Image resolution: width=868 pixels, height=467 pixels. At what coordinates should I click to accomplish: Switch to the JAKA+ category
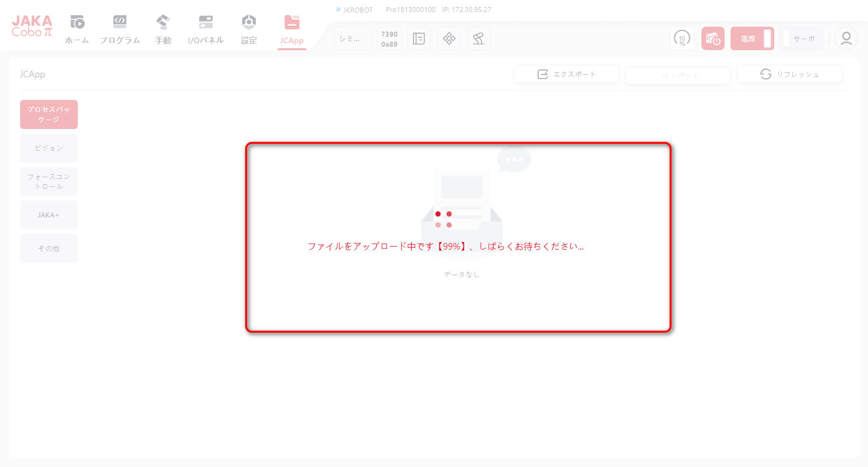click(x=49, y=215)
